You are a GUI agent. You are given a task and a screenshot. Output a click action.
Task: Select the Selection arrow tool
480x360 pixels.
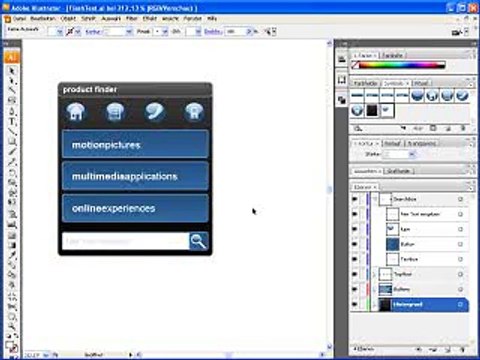click(12, 71)
